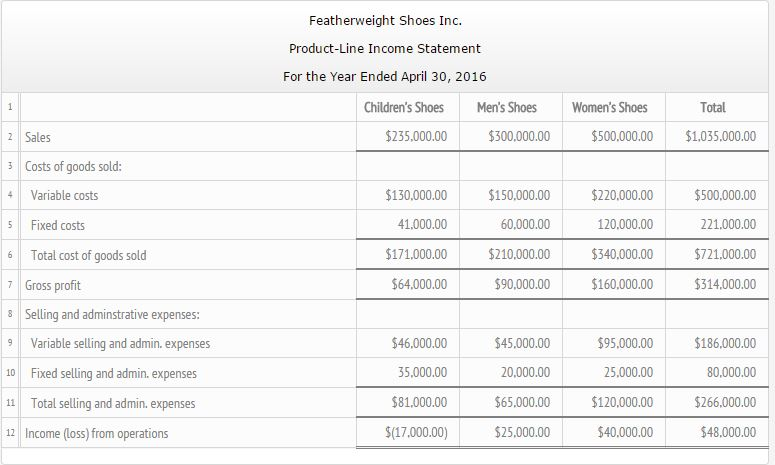Click Income (loss) from operations label

coord(96,433)
